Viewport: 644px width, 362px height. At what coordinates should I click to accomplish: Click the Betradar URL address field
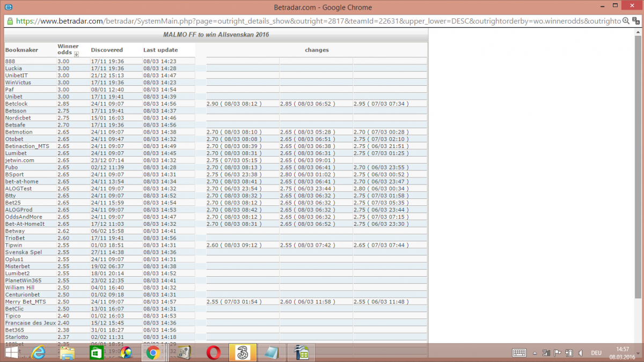click(x=319, y=21)
